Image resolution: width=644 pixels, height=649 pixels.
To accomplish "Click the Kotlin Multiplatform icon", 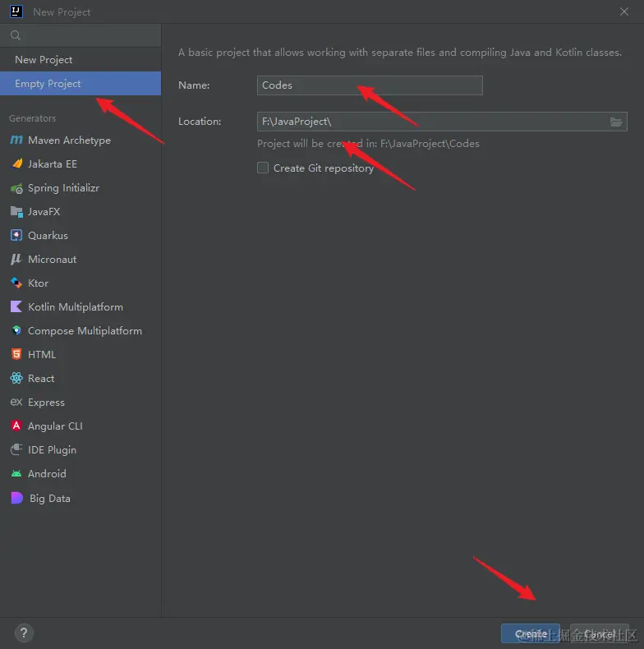I will 16,306.
